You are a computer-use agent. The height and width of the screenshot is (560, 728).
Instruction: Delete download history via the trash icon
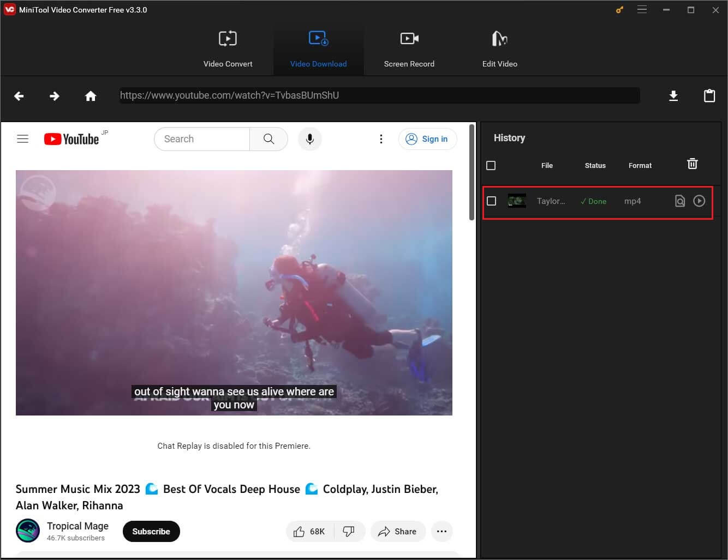click(x=692, y=164)
